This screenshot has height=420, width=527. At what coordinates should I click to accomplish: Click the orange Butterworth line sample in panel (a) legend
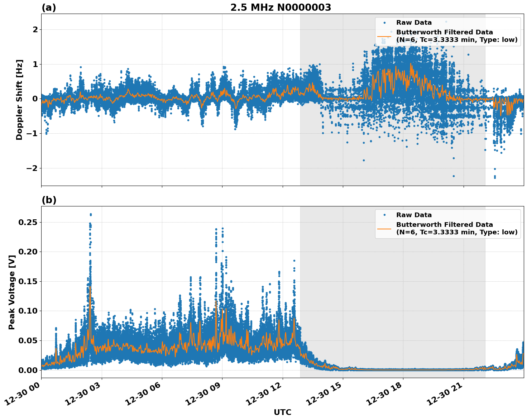point(384,36)
